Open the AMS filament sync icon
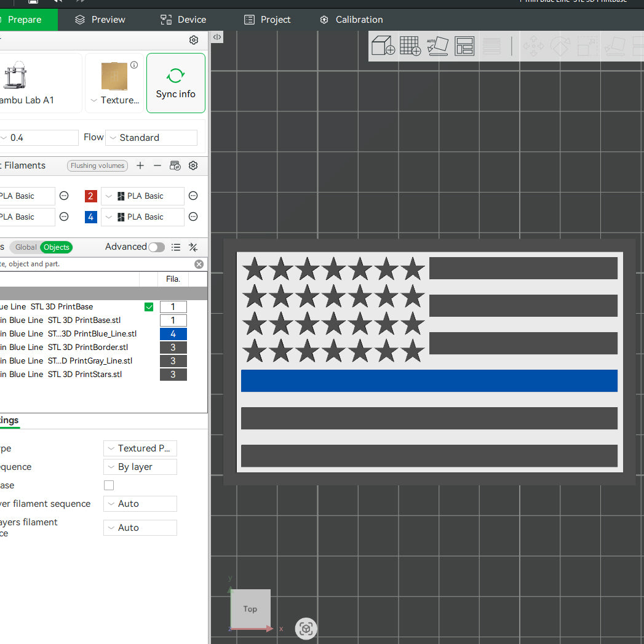The height and width of the screenshot is (644, 644). pyautogui.click(x=175, y=165)
